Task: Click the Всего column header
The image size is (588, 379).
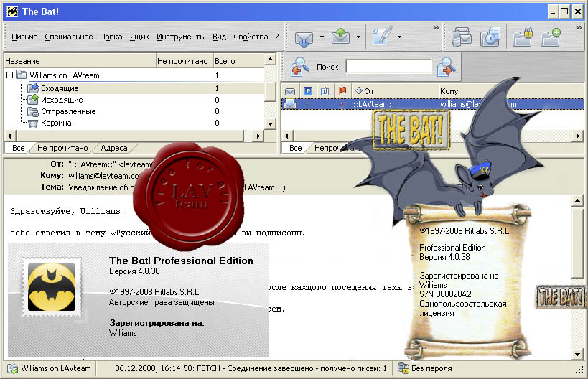Action: point(238,61)
